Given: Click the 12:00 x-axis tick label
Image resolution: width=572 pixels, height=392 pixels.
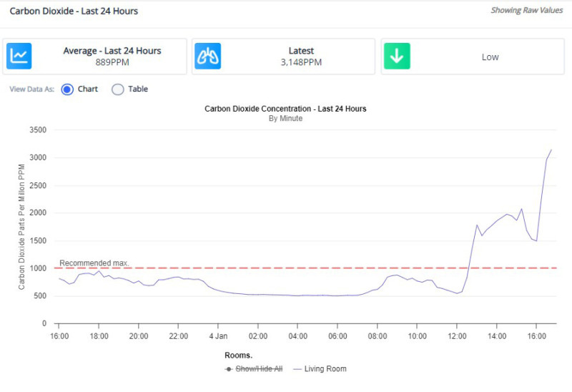Looking at the screenshot, I should tap(457, 336).
